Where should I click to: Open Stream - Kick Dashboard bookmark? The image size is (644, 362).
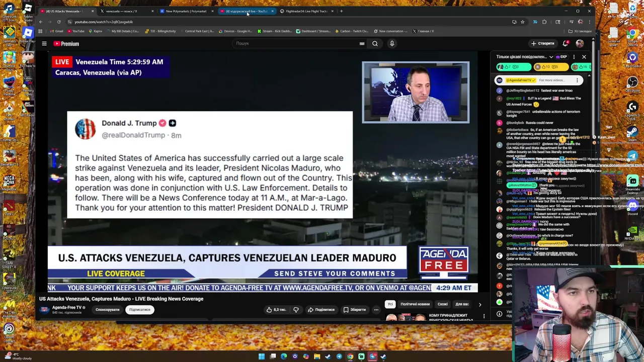275,31
